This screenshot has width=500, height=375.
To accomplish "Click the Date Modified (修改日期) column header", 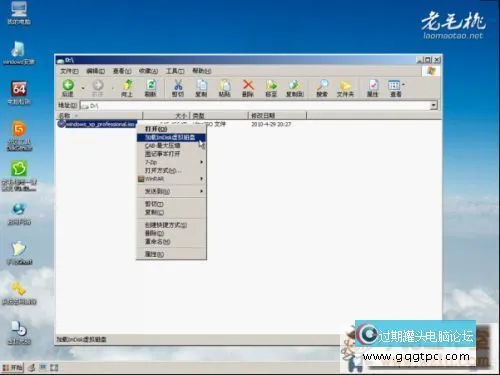I will pyautogui.click(x=277, y=116).
